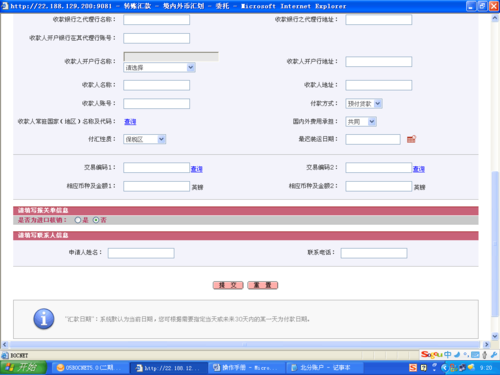Click the 联系电话 input field
Image resolution: width=500 pixels, height=375 pixels.
[374, 253]
